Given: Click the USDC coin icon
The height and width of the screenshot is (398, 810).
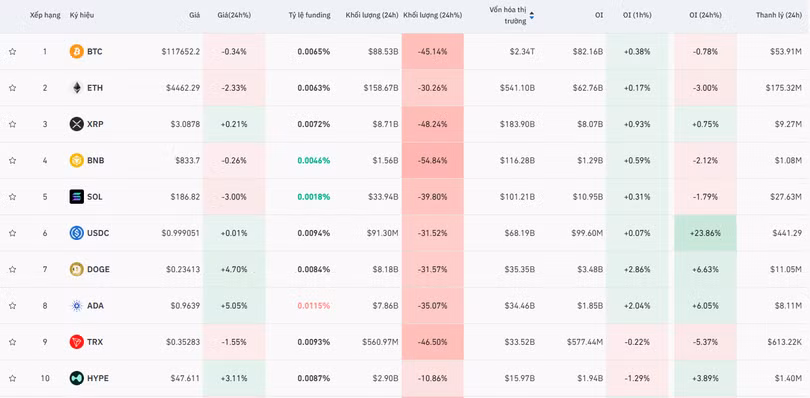Looking at the screenshot, I should pyautogui.click(x=76, y=233).
